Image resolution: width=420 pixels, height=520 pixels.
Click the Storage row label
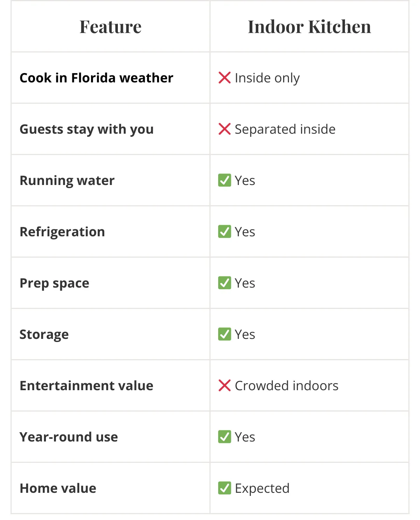click(x=44, y=334)
